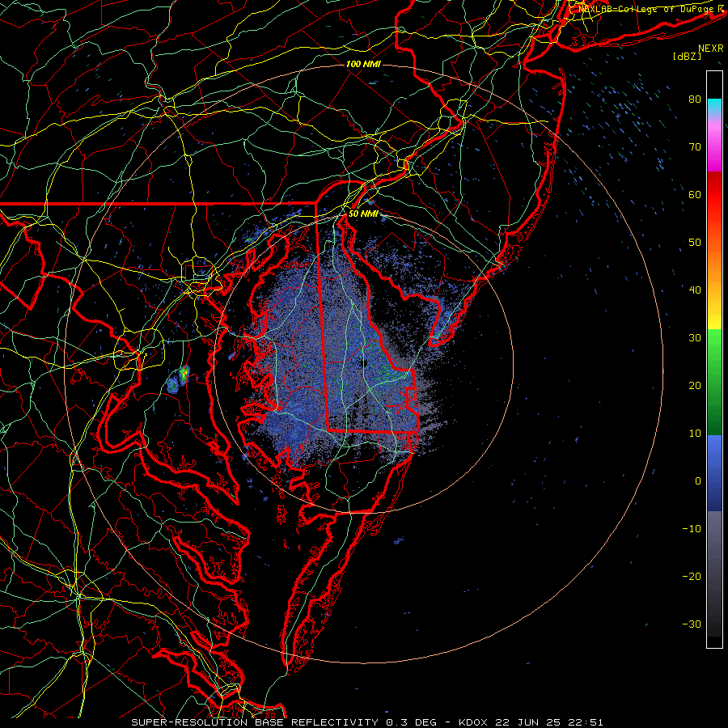Click the '50 NMI' range ring label
This screenshot has height=728, width=728.
click(363, 214)
